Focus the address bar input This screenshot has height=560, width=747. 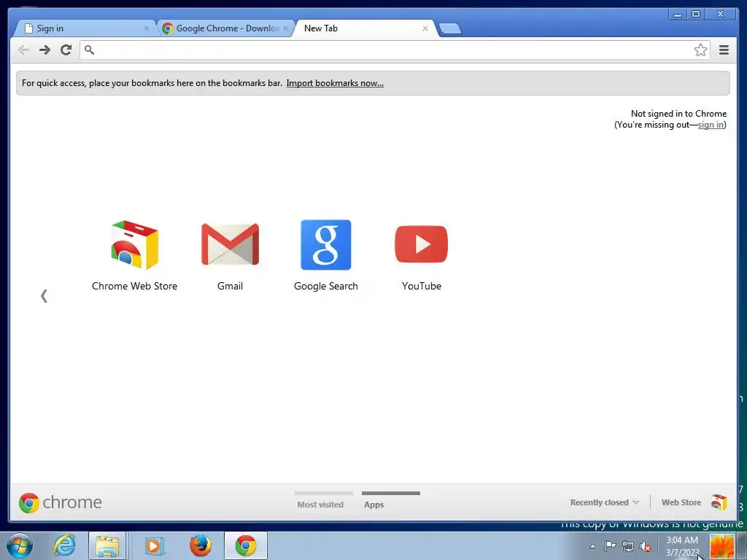(x=393, y=50)
